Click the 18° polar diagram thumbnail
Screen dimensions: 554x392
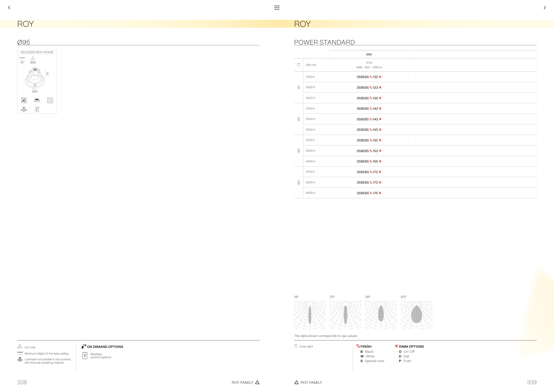[x=310, y=315]
